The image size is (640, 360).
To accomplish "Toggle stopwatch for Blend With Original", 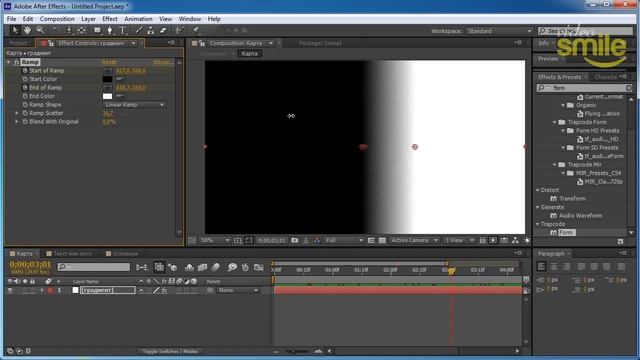I will tap(25, 122).
